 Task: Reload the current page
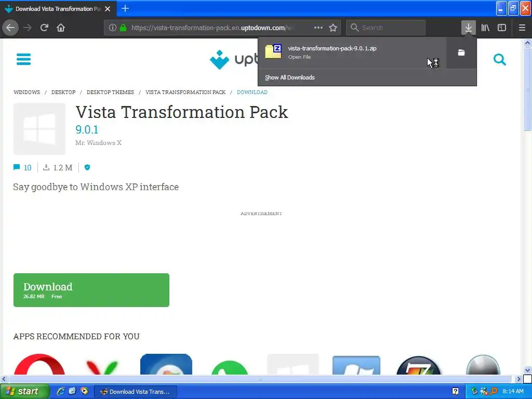tap(44, 28)
